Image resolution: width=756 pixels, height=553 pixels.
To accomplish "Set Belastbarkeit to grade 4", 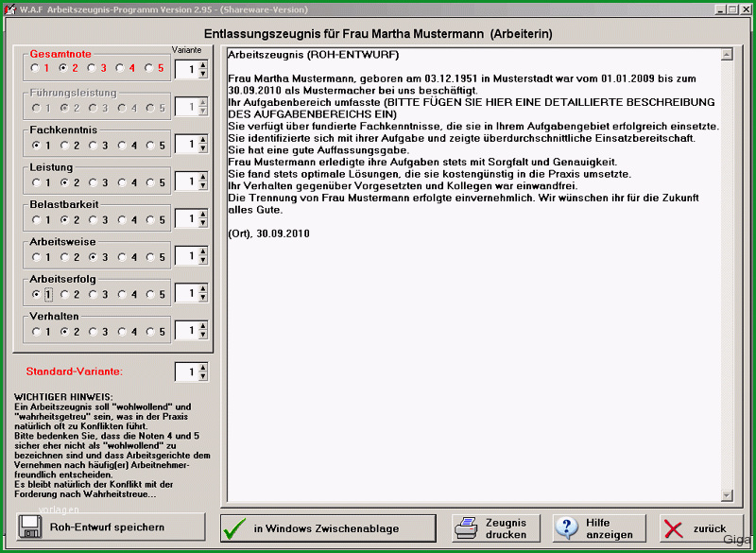I will [x=122, y=220].
